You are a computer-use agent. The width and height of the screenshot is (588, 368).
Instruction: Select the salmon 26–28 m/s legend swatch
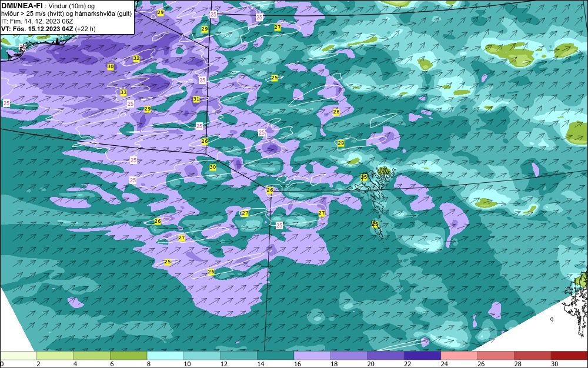click(496, 356)
